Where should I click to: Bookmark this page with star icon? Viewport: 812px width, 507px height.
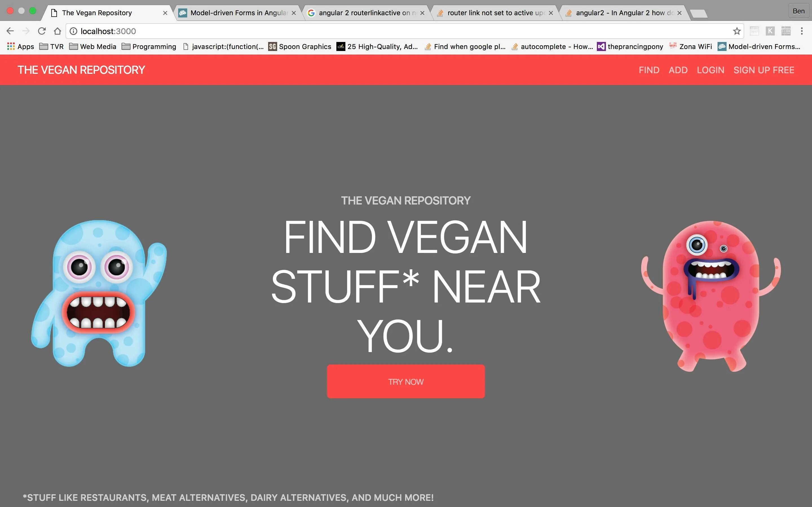[736, 31]
